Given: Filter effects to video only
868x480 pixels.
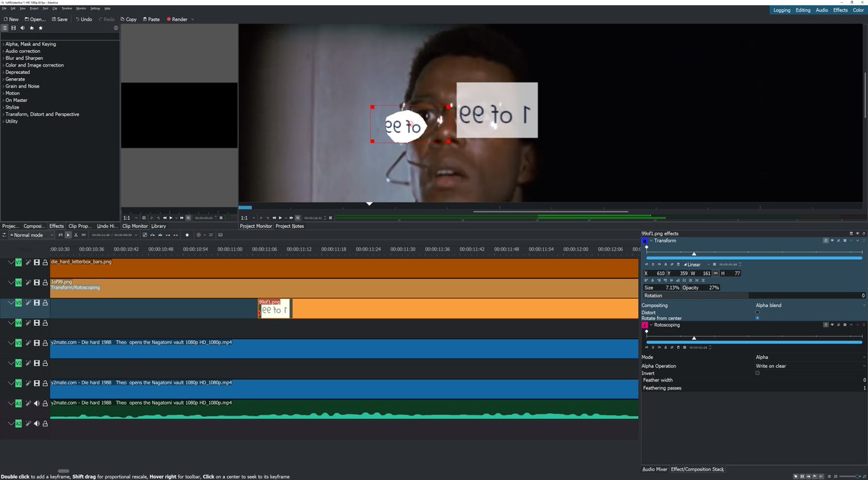Looking at the screenshot, I should 13,28.
